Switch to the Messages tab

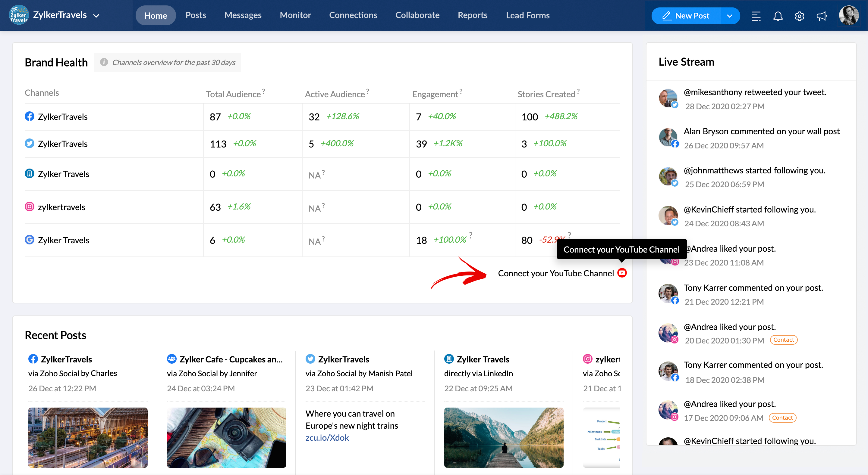[x=243, y=15]
